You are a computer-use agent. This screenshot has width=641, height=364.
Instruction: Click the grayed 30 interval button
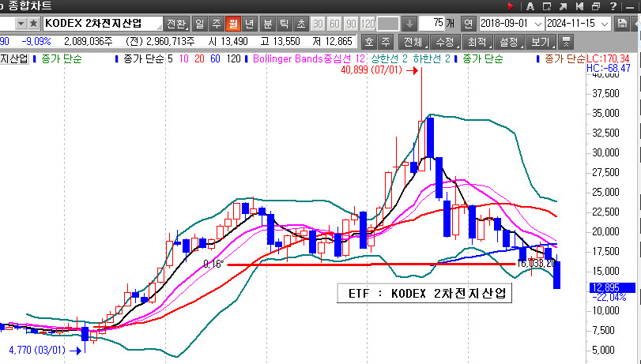coord(318,23)
